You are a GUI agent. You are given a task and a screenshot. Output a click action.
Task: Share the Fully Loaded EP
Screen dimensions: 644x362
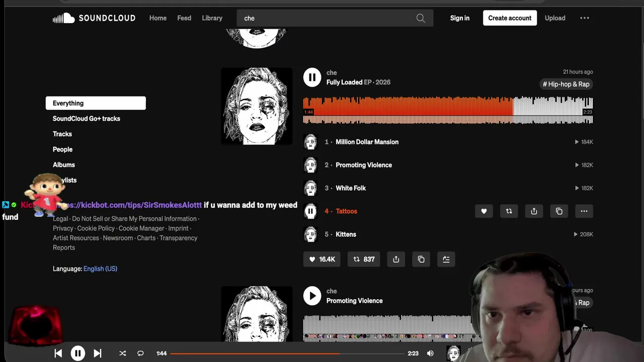tap(396, 259)
